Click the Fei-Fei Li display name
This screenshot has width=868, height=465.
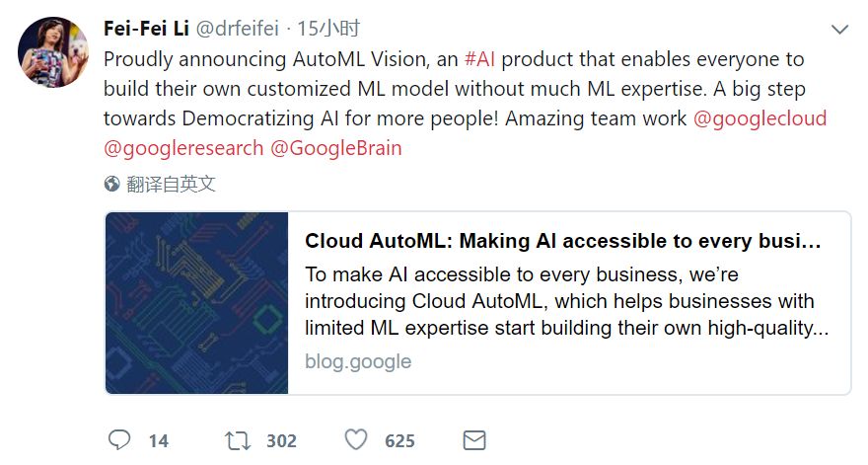coord(146,29)
